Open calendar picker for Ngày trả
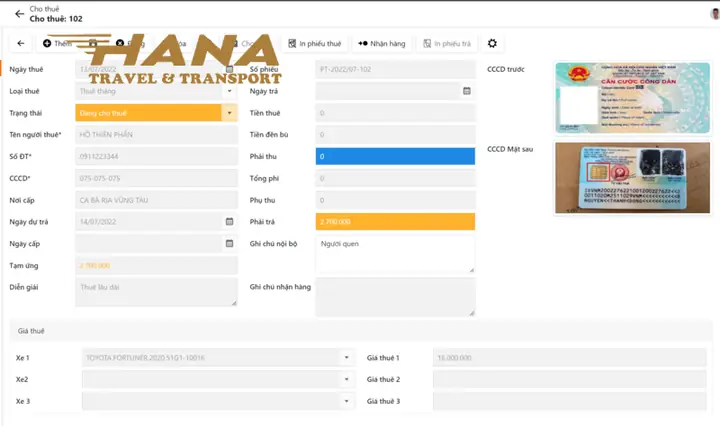Screen dimensions: 720x426 pos(466,91)
